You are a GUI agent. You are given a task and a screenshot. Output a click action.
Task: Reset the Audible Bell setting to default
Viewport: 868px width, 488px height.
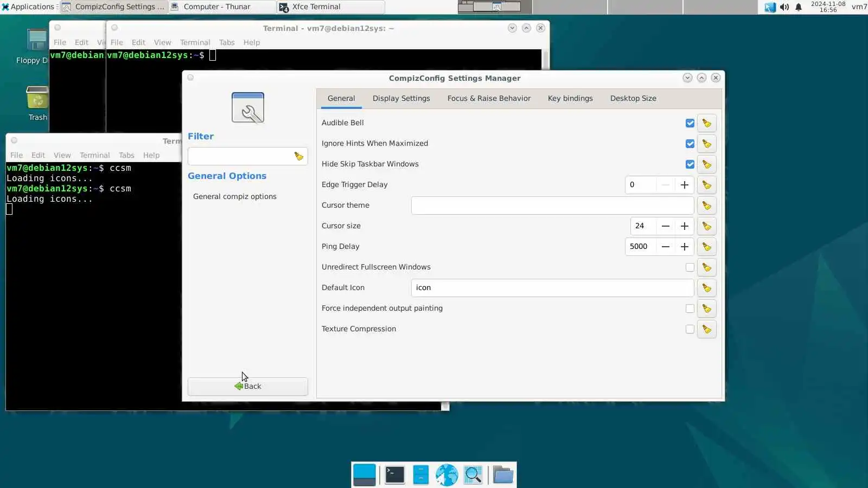(x=706, y=123)
